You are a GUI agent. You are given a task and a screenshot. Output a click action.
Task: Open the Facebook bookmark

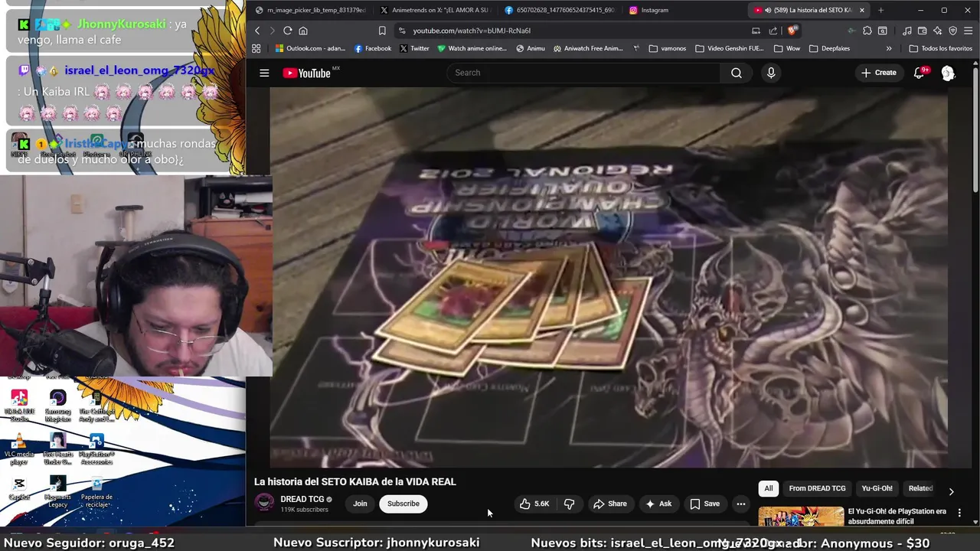point(373,48)
